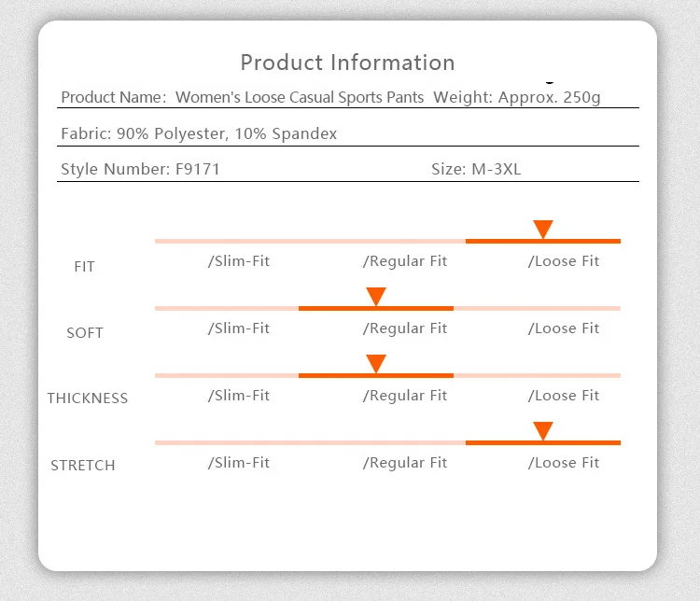Image resolution: width=700 pixels, height=601 pixels.
Task: Select /Slim-Fit label in FIT row
Action: [x=239, y=261]
